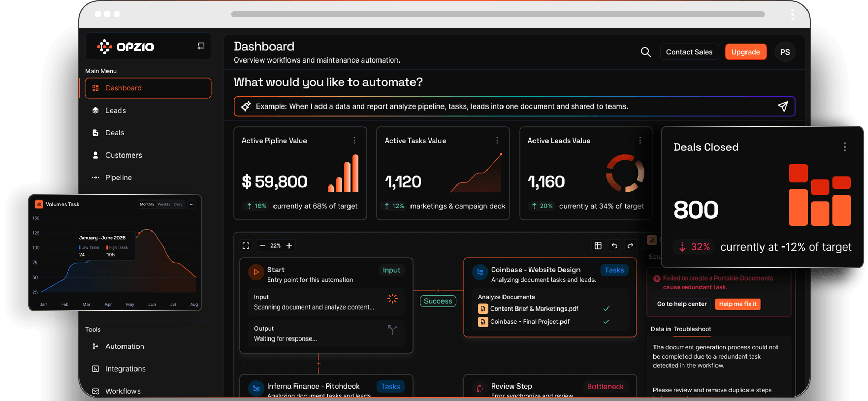Click the Review Step node icon
868x401 pixels.
480,388
